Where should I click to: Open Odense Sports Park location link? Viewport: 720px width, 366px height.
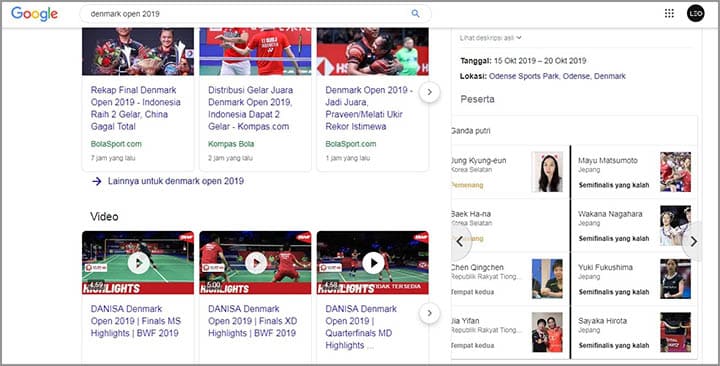pyautogui.click(x=557, y=76)
